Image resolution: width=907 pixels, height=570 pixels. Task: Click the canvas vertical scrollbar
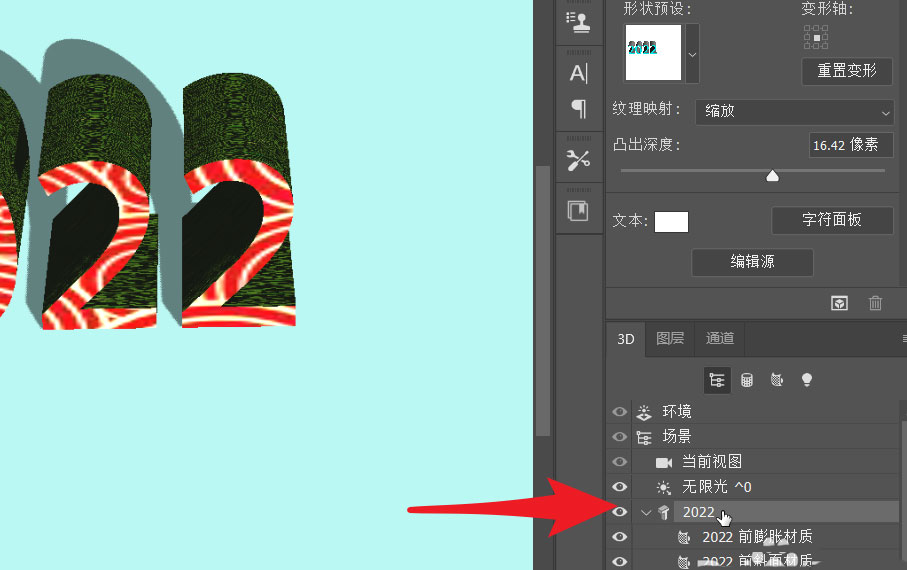pos(542,301)
